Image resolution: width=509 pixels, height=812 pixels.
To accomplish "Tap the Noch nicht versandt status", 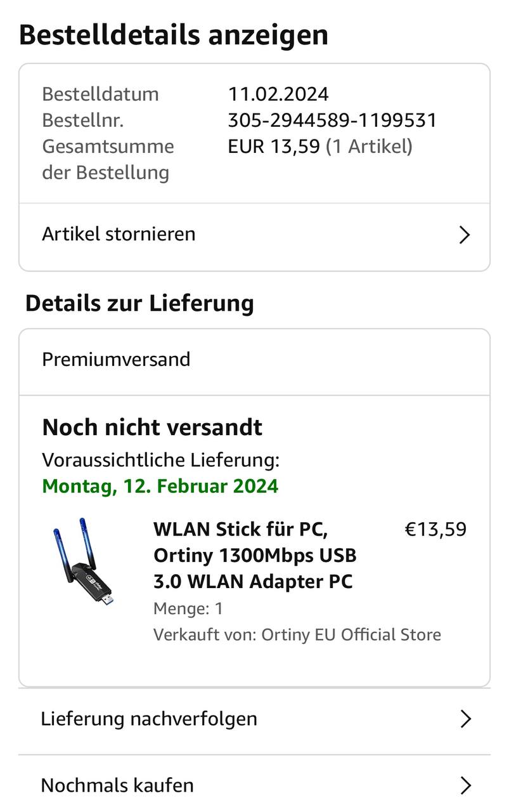I will coord(152,427).
